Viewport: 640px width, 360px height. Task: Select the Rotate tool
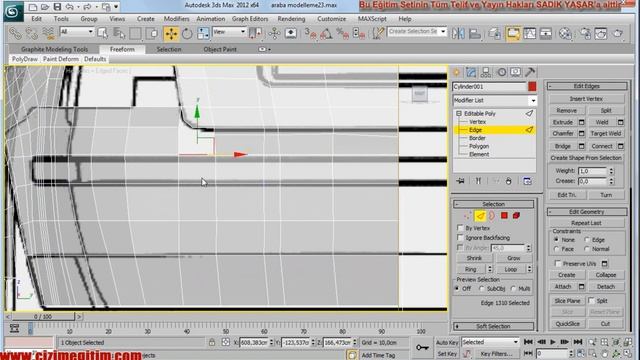187,33
